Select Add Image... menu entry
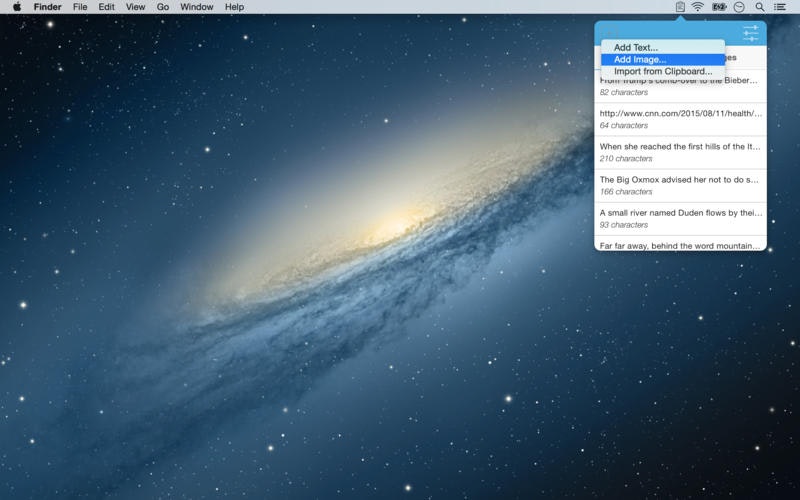The width and height of the screenshot is (800, 500). point(640,59)
